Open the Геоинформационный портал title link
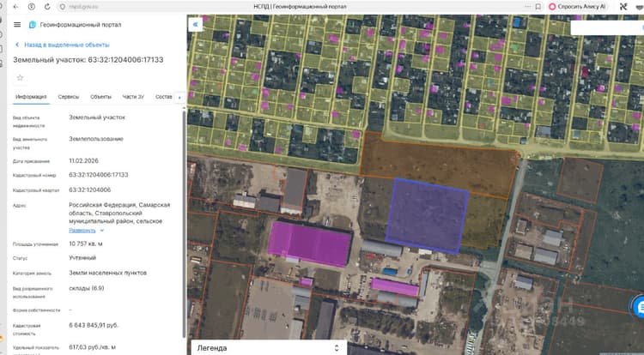 tap(81, 25)
